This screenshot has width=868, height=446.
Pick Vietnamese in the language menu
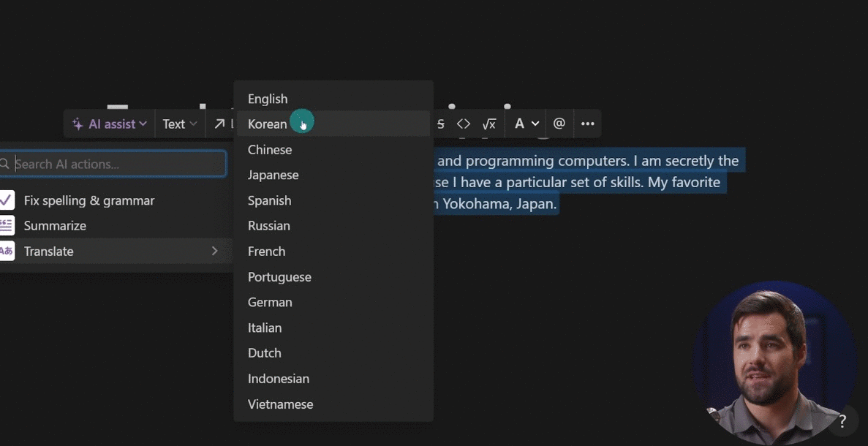tap(280, 404)
